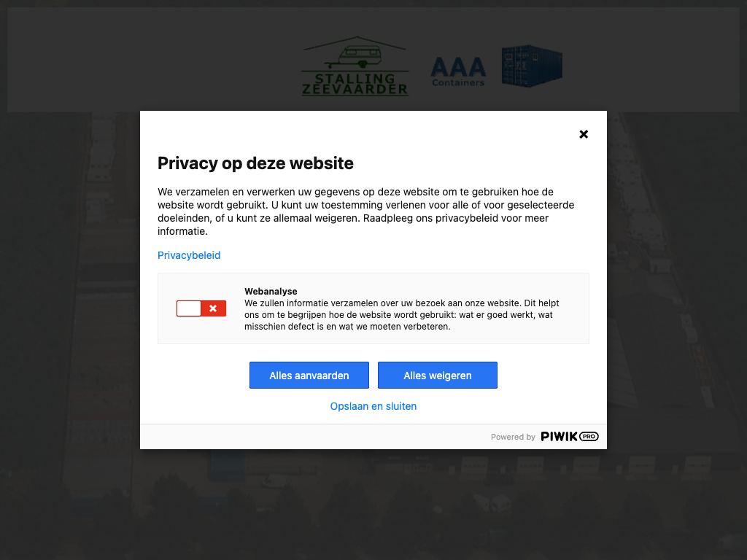Select the Webanalyse heading label
Screen dimensions: 747x560
[271, 292]
